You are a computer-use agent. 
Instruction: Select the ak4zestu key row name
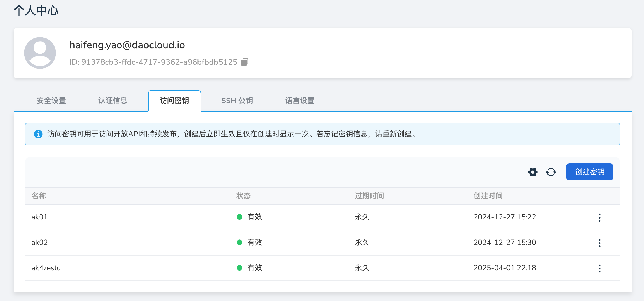46,268
